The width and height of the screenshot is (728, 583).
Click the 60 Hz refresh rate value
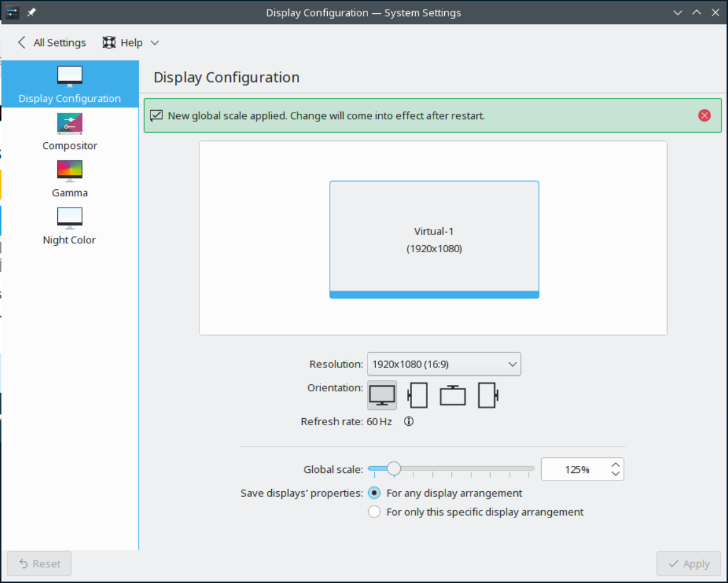point(379,421)
